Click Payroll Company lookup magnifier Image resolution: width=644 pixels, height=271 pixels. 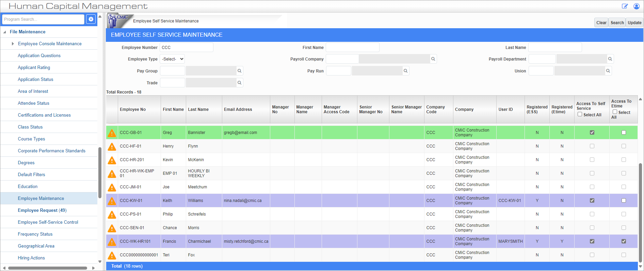(x=433, y=59)
